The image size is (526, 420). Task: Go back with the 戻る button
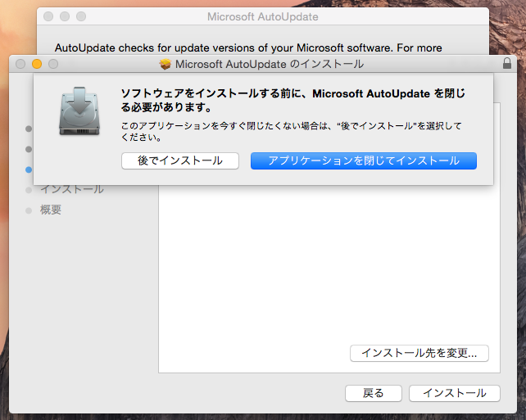tap(374, 393)
